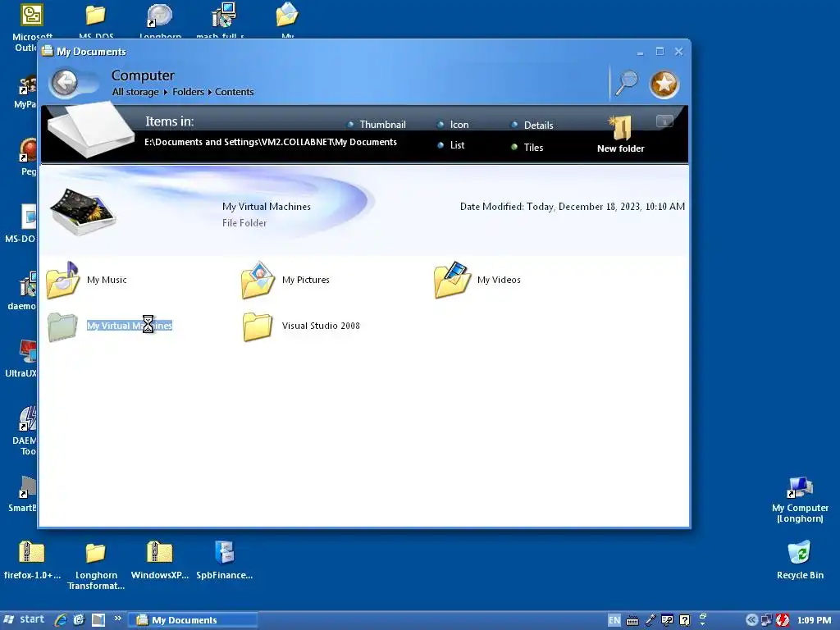The width and height of the screenshot is (840, 630).
Task: Click the preview thumbnail in details pane
Action: click(83, 211)
